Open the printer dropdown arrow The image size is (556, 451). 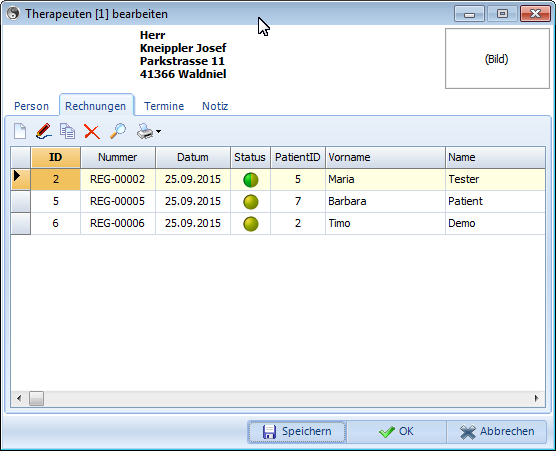pyautogui.click(x=159, y=132)
